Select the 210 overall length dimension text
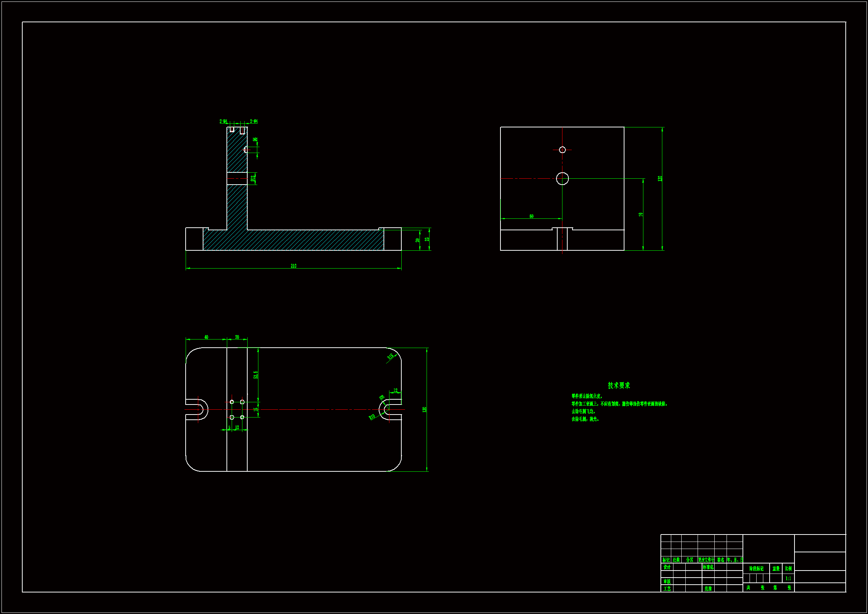 pyautogui.click(x=293, y=266)
